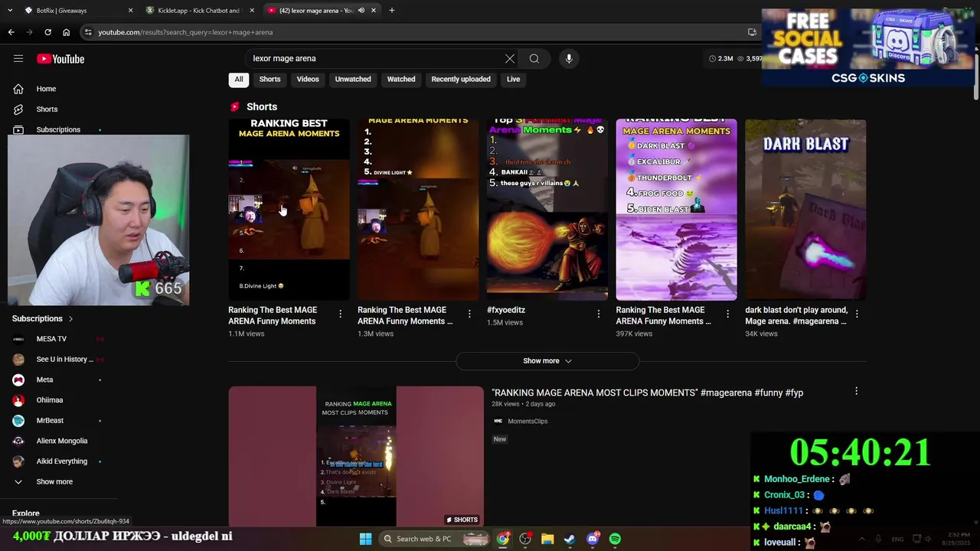
Task: Open options for RANKING MAGE ARENA MOST CLIPS video
Action: click(857, 392)
